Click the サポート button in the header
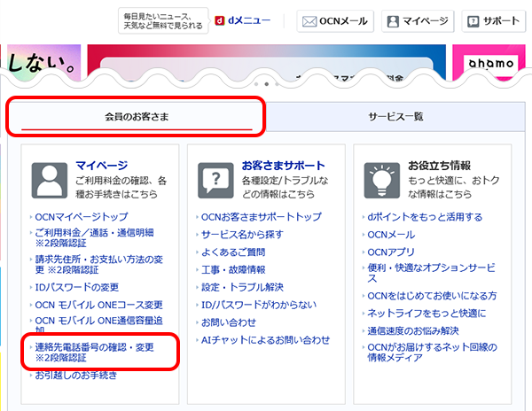Image resolution: width=532 pixels, height=411 pixels. coord(494,20)
